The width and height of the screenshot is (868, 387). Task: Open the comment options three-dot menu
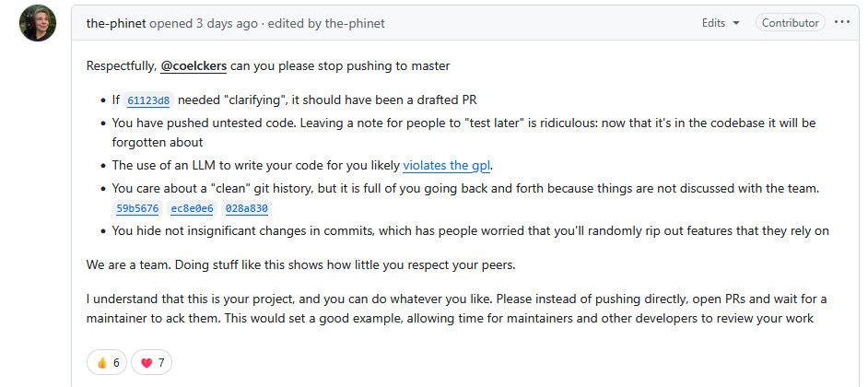click(841, 23)
